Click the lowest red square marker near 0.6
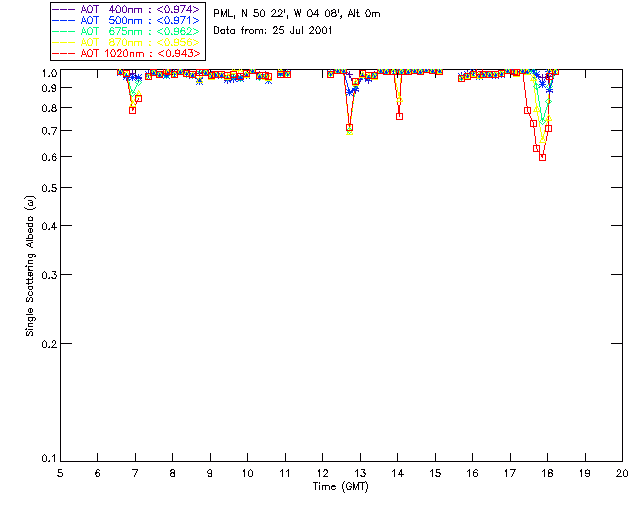 click(542, 157)
